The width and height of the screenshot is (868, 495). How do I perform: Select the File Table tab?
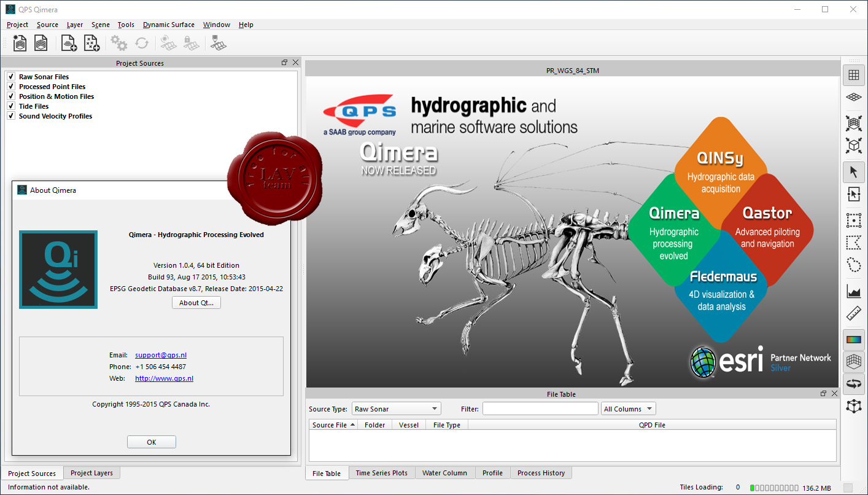327,474
